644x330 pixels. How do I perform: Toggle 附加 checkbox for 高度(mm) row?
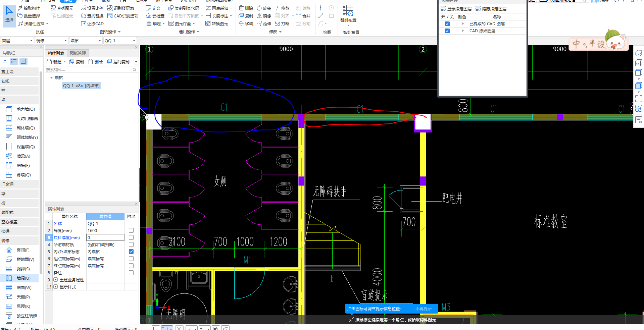click(x=131, y=230)
